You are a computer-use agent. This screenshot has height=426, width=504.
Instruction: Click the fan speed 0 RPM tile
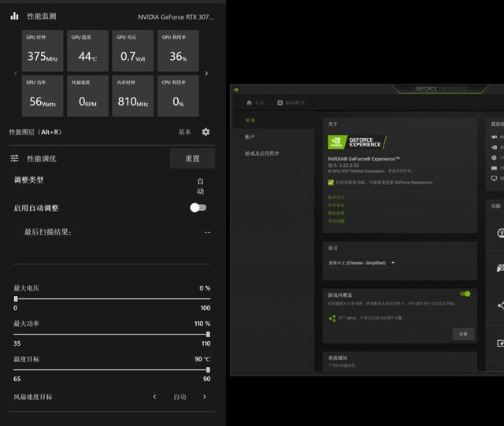coord(87,96)
